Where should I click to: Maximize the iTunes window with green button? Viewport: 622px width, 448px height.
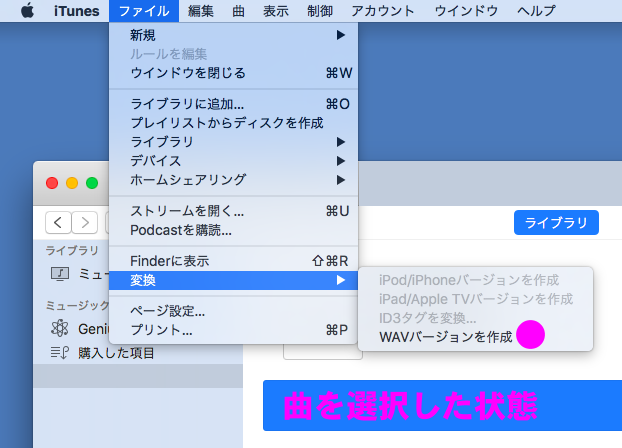[92, 183]
